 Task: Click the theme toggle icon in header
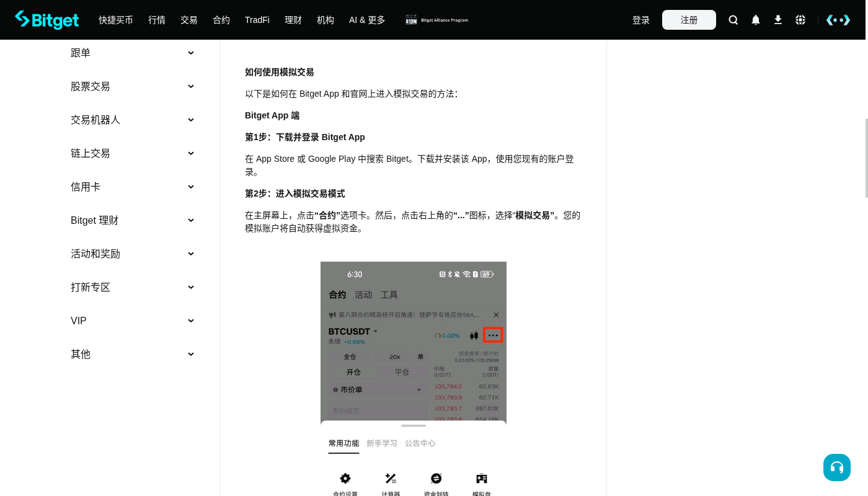[838, 20]
